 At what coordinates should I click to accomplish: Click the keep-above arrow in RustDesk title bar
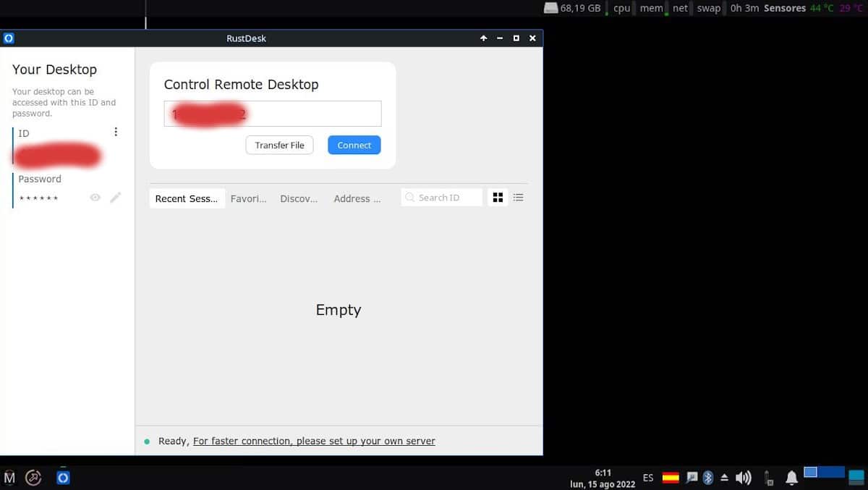click(x=484, y=38)
